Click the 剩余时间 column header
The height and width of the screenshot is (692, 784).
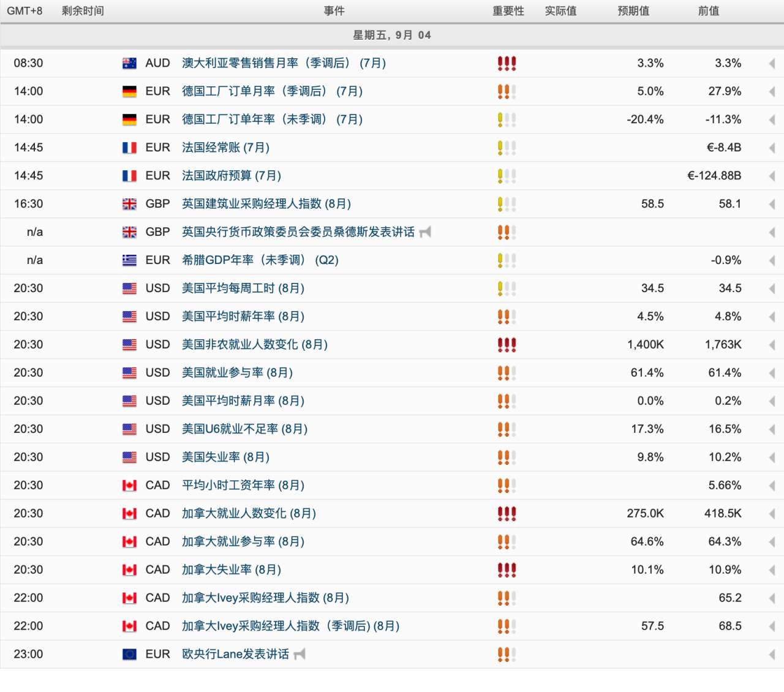(x=83, y=11)
